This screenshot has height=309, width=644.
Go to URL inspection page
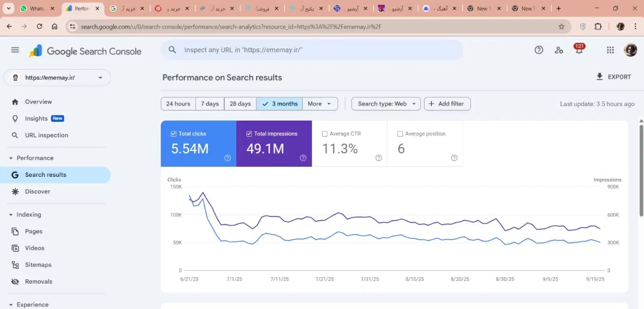point(46,135)
